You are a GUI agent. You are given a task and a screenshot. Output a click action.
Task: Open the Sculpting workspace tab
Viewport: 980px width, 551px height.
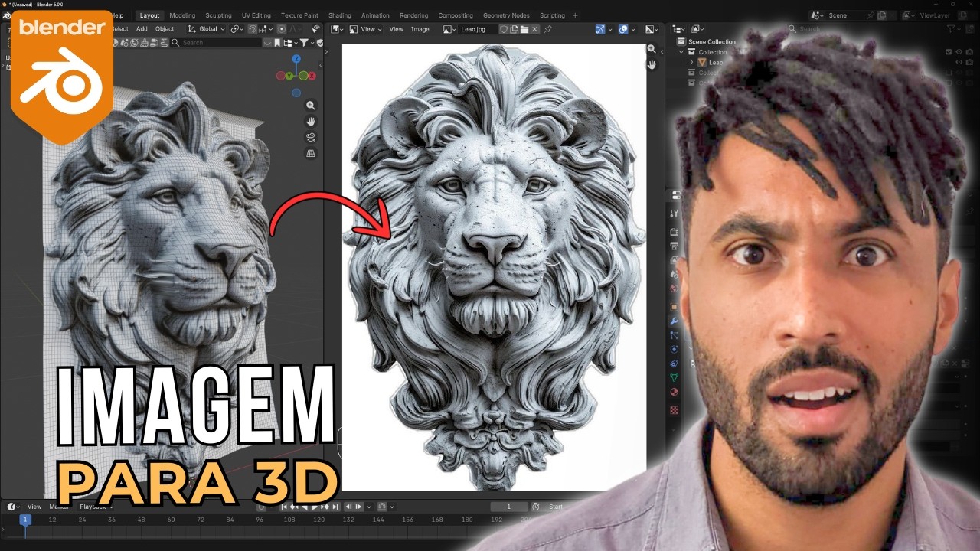[x=218, y=15]
